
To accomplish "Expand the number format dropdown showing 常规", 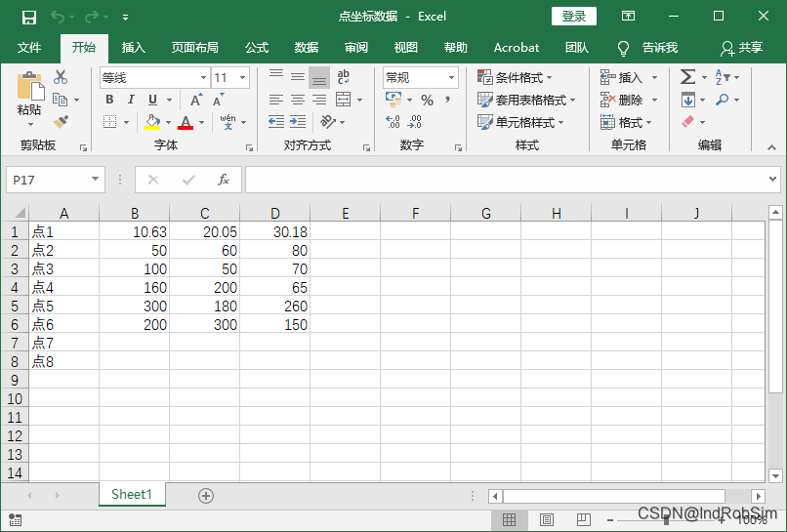I will pos(451,78).
